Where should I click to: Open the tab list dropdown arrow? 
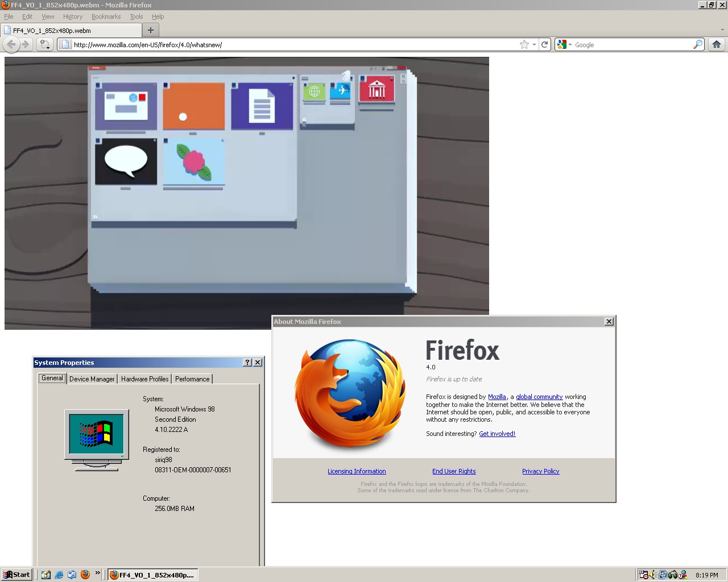723,30
